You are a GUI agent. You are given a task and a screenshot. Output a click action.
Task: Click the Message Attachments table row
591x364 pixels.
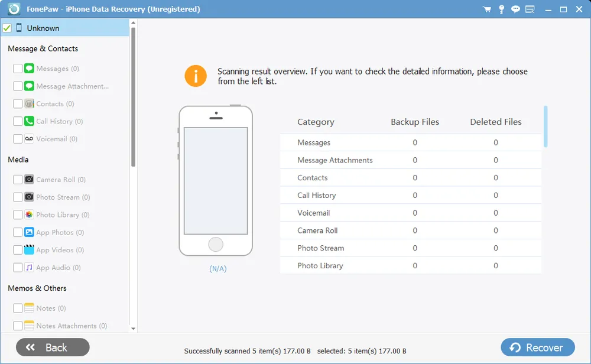pos(411,160)
